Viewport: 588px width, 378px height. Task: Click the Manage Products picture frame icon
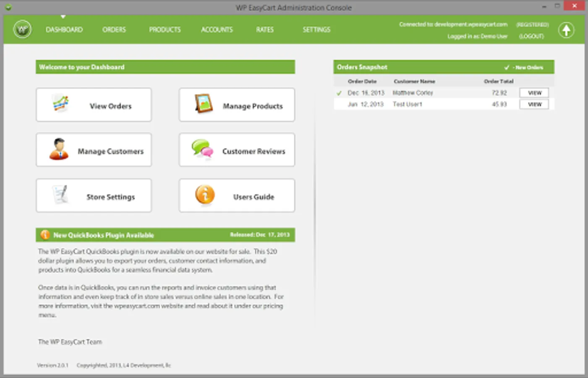click(x=204, y=103)
